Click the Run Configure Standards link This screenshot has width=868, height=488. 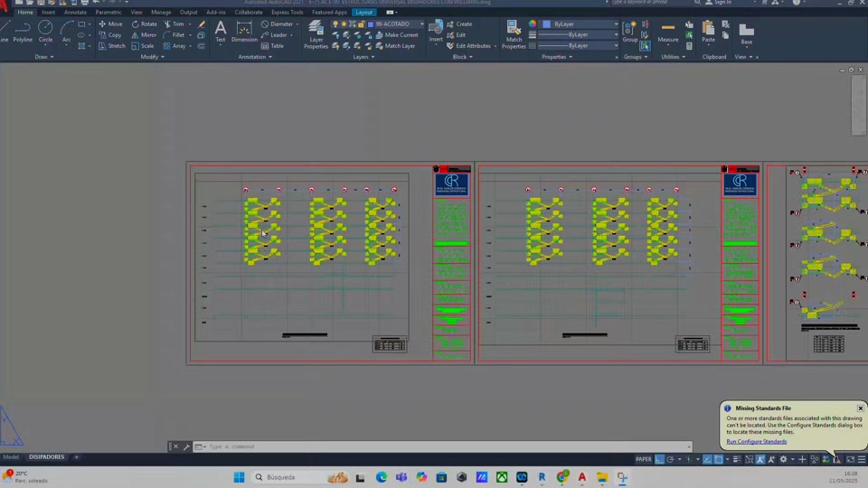coord(756,442)
